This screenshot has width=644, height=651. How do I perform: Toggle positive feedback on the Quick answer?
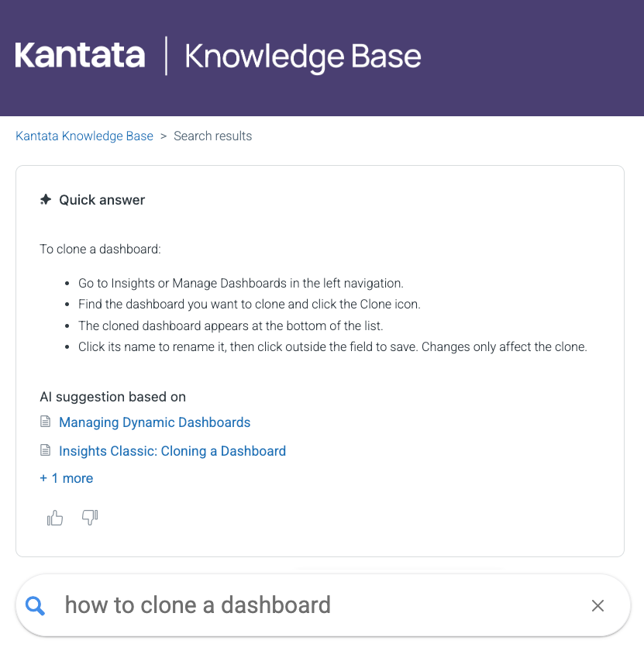[x=54, y=517]
